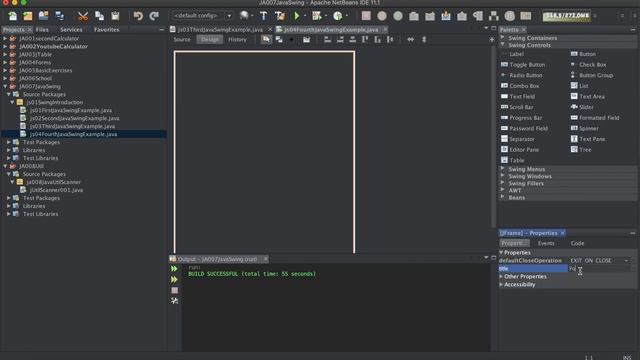
Task: Toggle vertical resizability icon
Action: pyautogui.click(x=424, y=39)
